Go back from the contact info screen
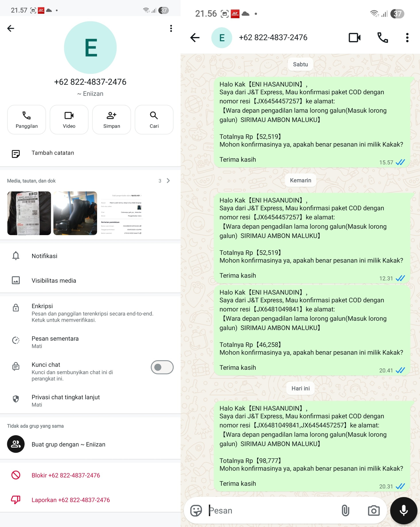This screenshot has height=527, width=420. point(11,28)
